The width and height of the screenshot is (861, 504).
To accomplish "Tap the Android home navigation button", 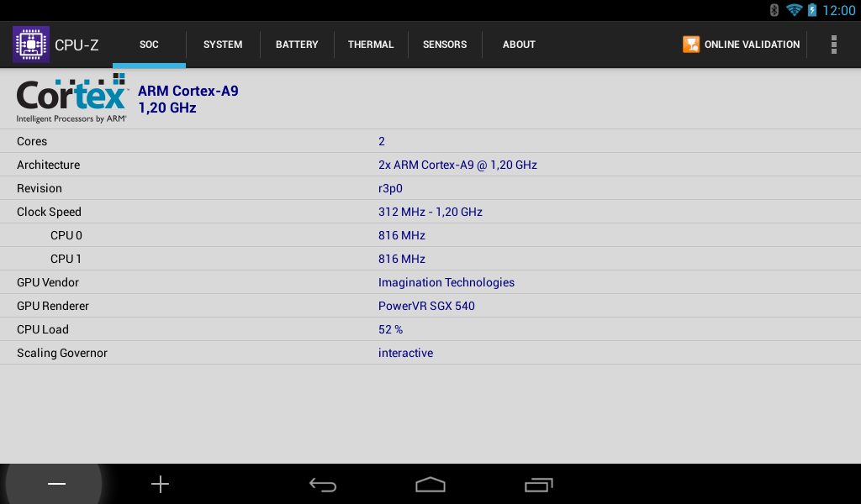I will (430, 484).
